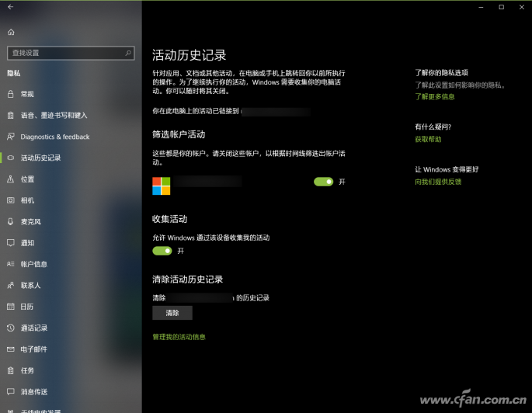Click the home icon in sidebar
The image size is (532, 413).
tap(11, 33)
